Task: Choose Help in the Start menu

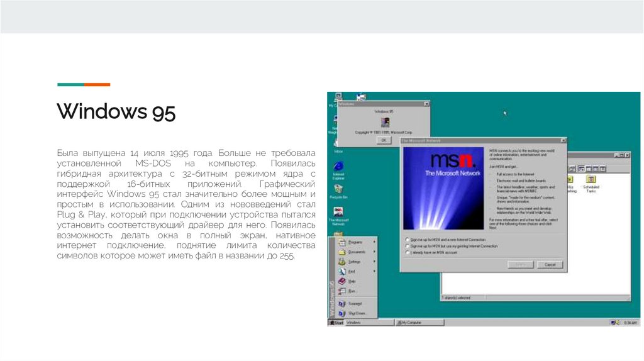Action: click(357, 281)
